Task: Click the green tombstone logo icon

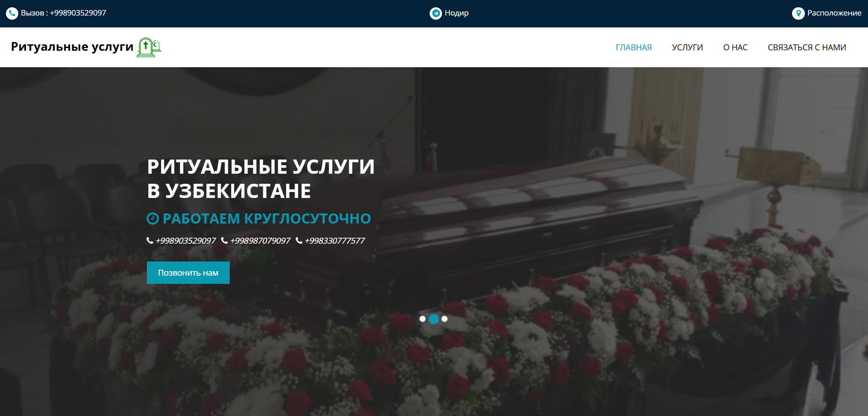Action: (x=149, y=47)
